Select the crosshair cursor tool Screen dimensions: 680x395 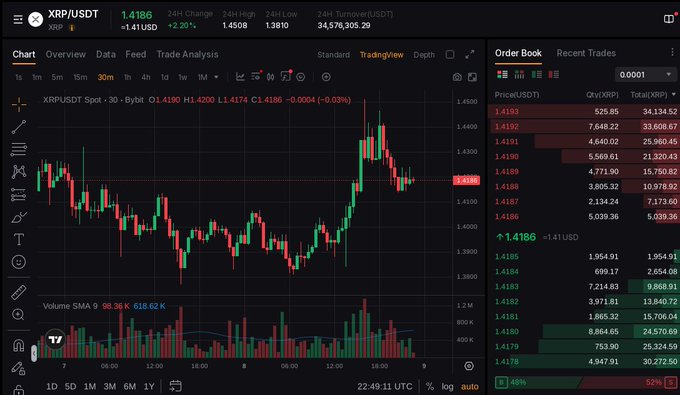[x=19, y=104]
